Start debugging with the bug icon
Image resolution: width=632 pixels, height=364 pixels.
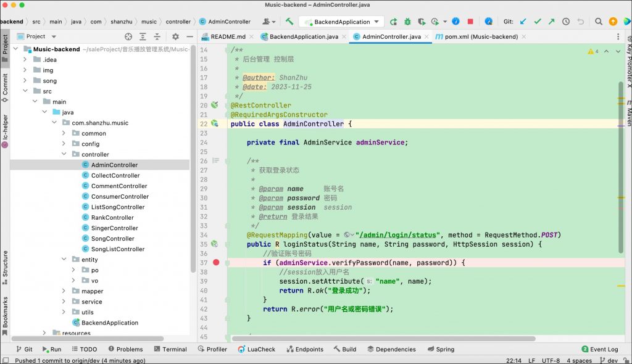click(x=407, y=22)
